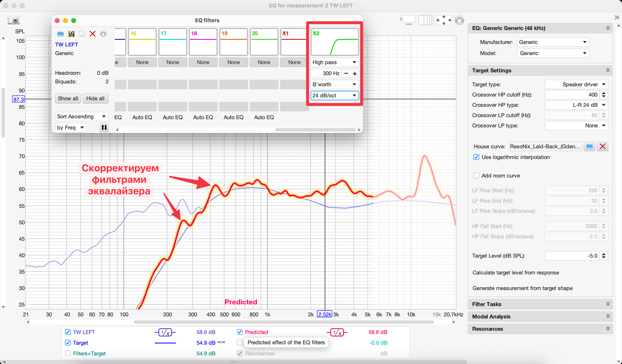
Task: Open graph controls gear icon
Action: coord(459,20)
